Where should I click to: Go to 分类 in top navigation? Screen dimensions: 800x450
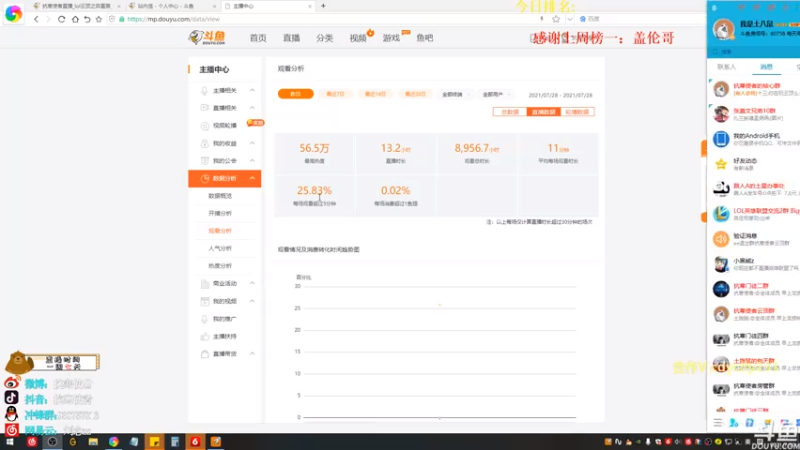(x=324, y=38)
